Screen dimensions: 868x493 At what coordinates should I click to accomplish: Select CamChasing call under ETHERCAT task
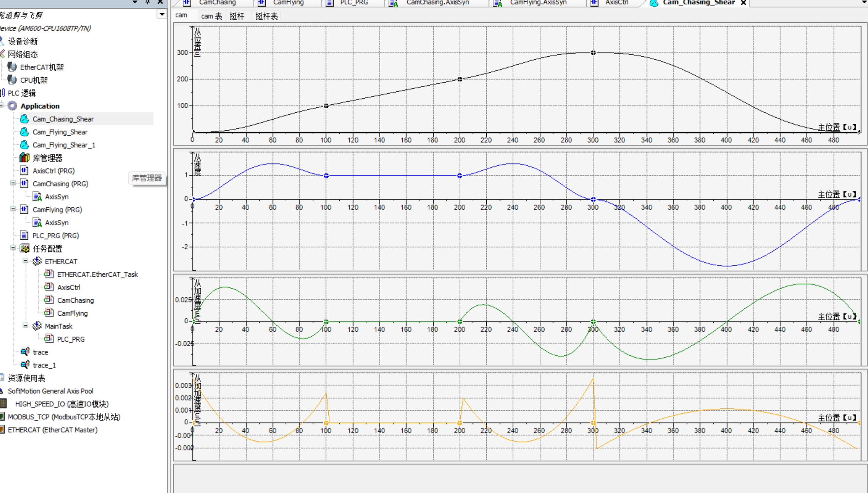tap(76, 301)
